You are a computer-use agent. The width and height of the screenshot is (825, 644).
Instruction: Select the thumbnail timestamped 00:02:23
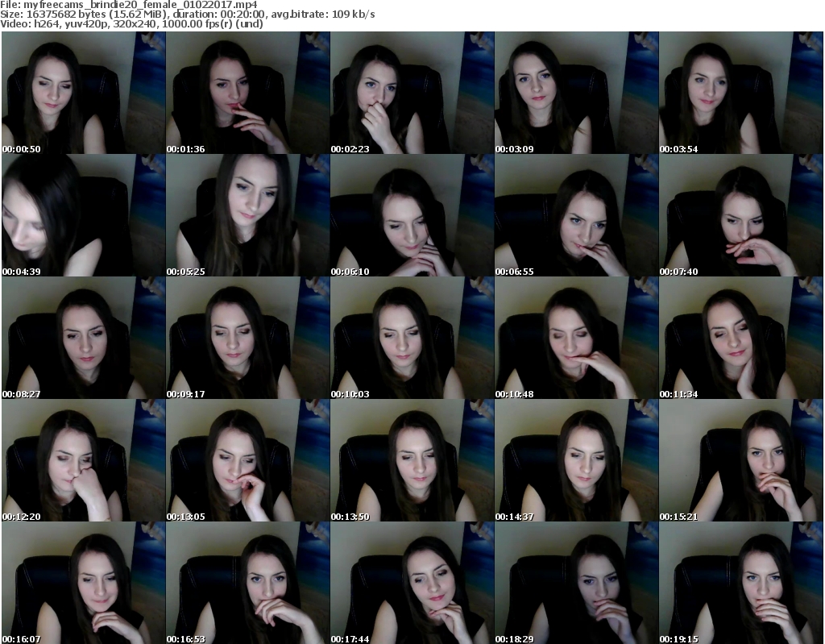click(412, 93)
